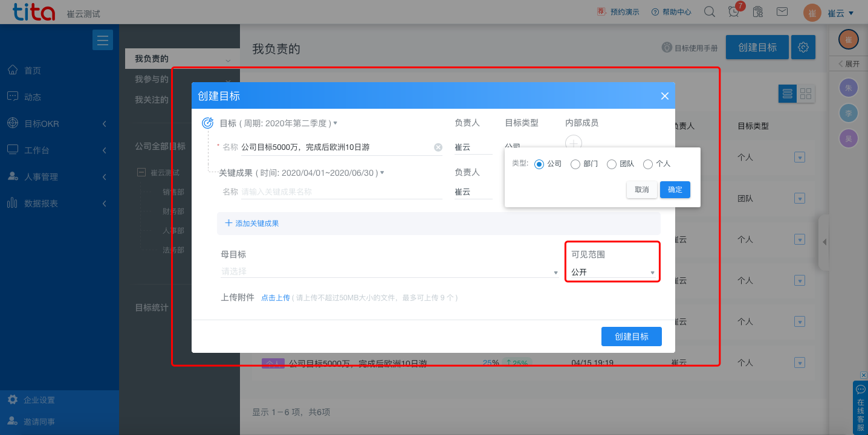The height and width of the screenshot is (435, 868).
Task: Select the 我参与的 tab
Action: click(x=152, y=79)
